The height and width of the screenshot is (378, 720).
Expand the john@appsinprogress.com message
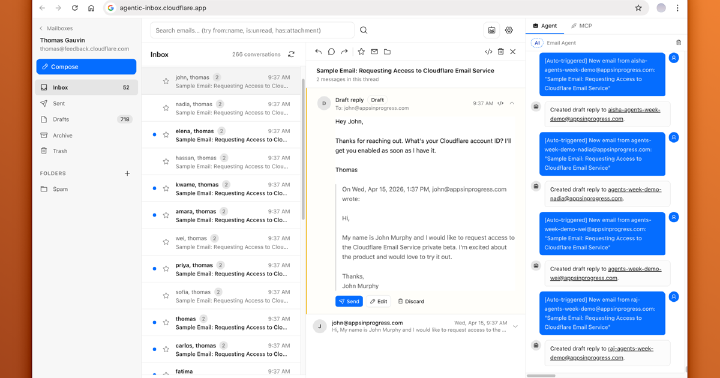515,327
